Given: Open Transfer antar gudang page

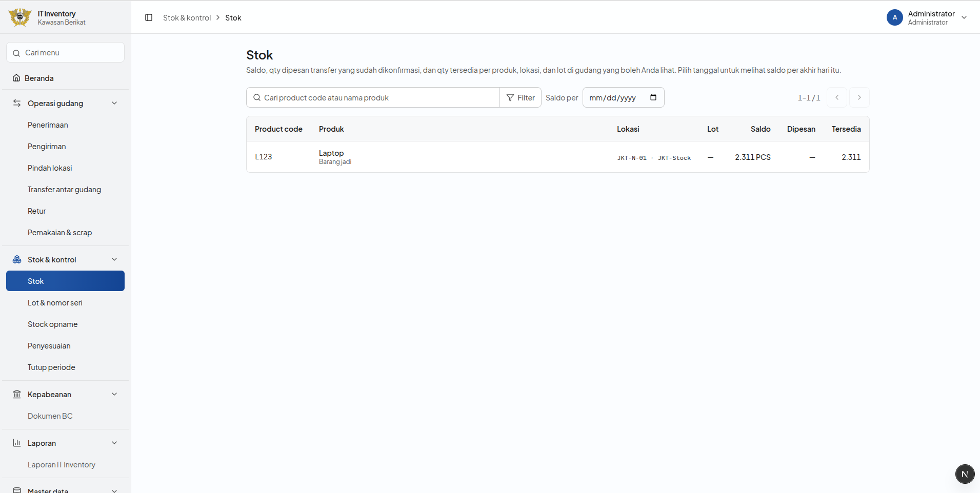Looking at the screenshot, I should tap(65, 190).
